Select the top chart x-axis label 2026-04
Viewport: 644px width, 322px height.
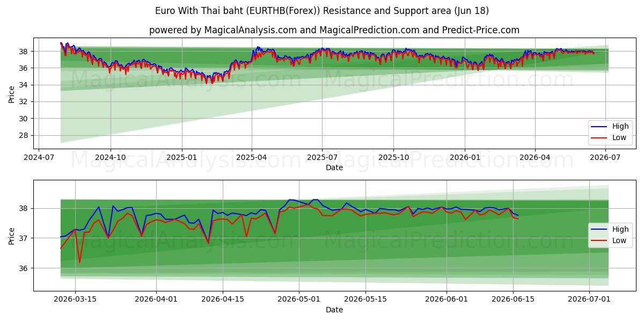point(535,158)
